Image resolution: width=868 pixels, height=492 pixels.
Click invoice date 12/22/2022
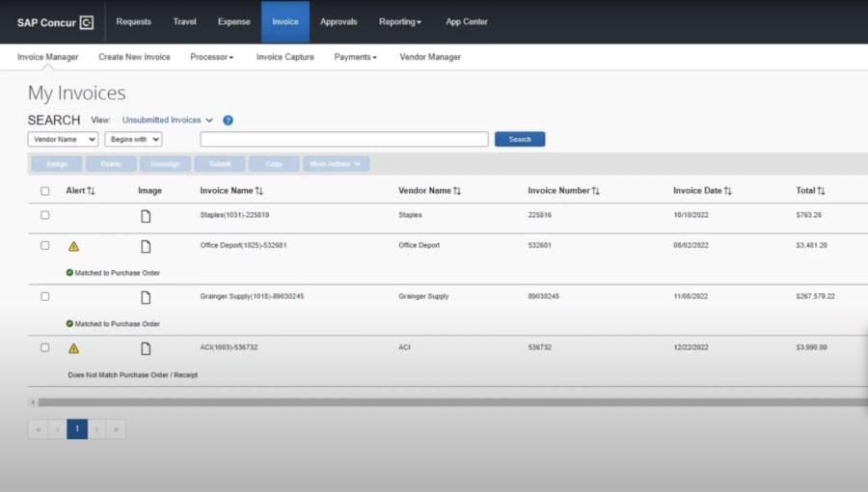pos(691,347)
